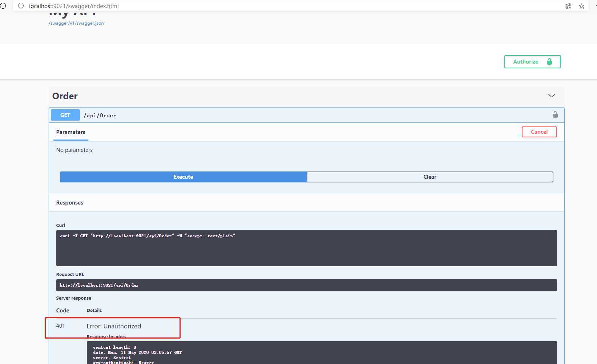
Task: Click the 'No parameters' text
Action: [x=74, y=150]
